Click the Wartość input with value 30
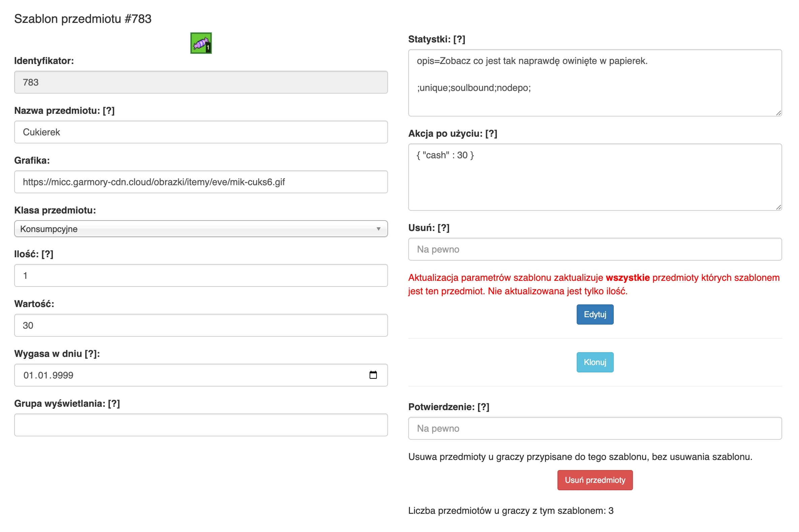The width and height of the screenshot is (799, 532). point(201,325)
